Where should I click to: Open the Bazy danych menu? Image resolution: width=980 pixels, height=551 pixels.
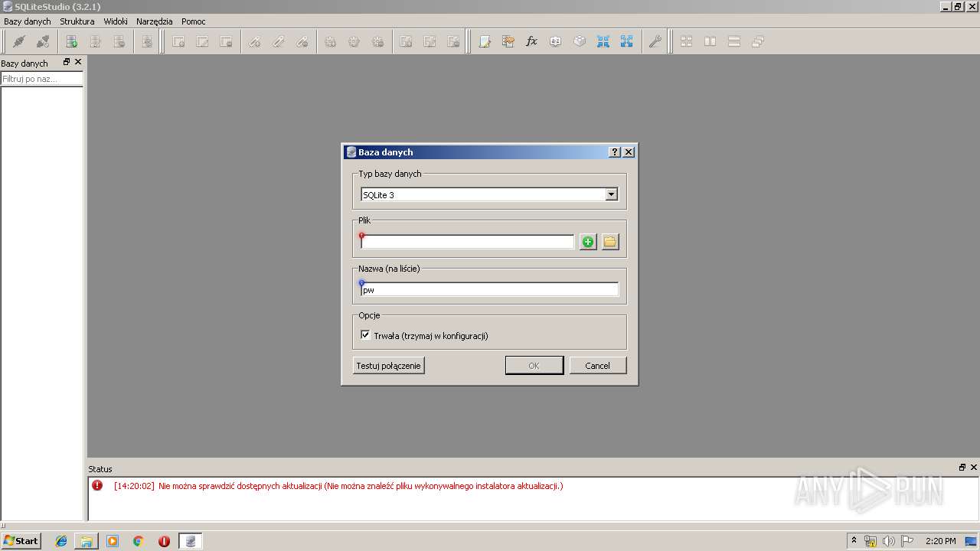[28, 21]
